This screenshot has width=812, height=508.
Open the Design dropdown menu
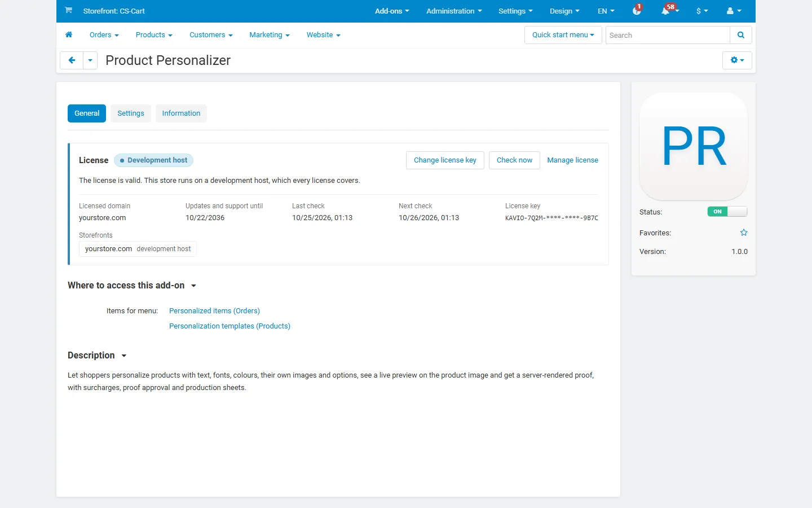(x=564, y=11)
